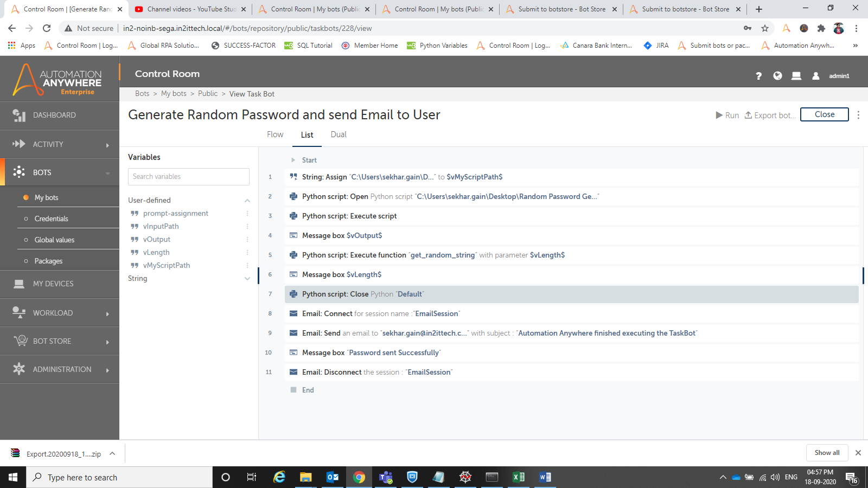Select the Packages sidebar item
Image resolution: width=868 pixels, height=488 pixels.
[48, 261]
